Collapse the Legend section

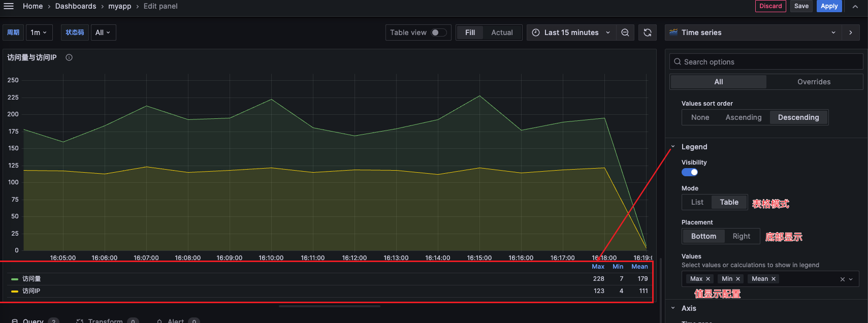point(673,147)
